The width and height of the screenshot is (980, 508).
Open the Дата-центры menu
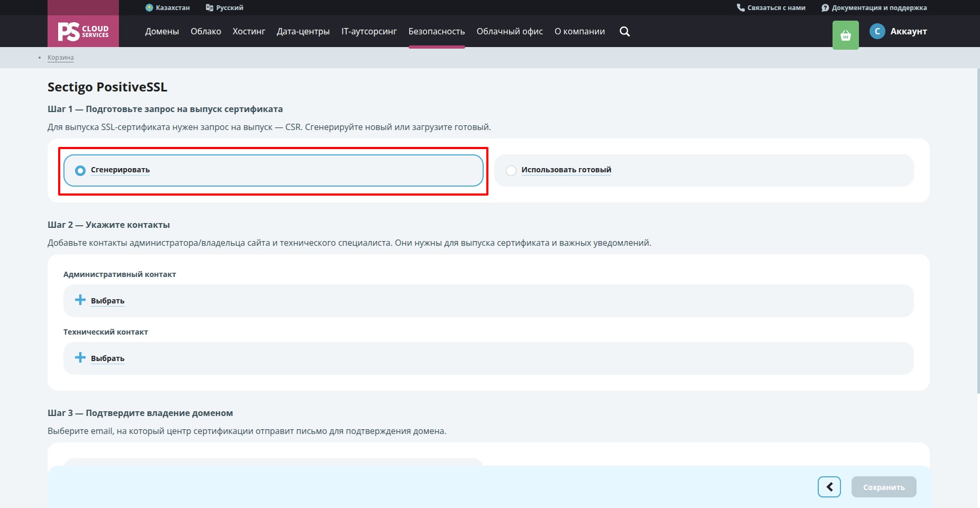[x=303, y=31]
